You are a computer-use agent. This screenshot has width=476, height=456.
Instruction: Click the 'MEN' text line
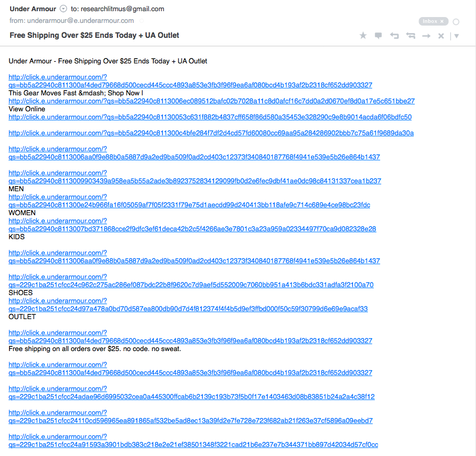(16, 189)
